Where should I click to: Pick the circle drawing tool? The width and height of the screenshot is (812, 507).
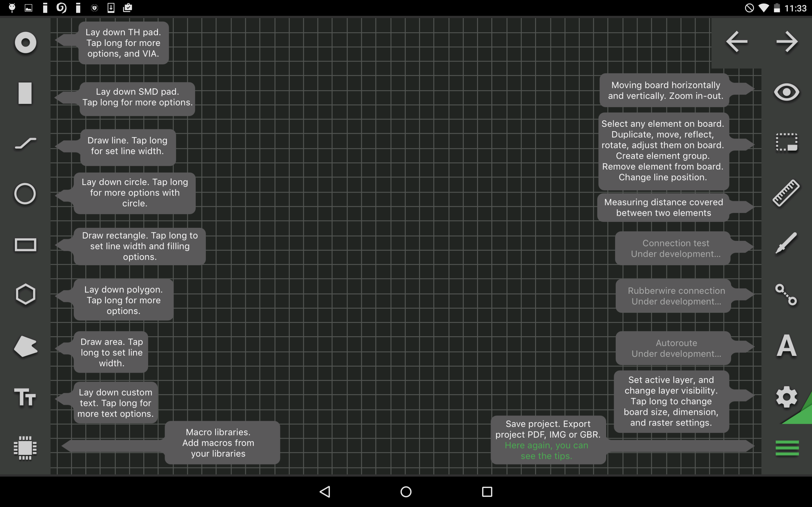25,194
